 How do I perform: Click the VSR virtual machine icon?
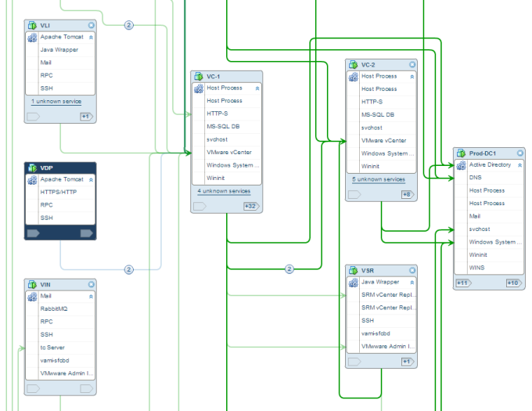click(354, 271)
